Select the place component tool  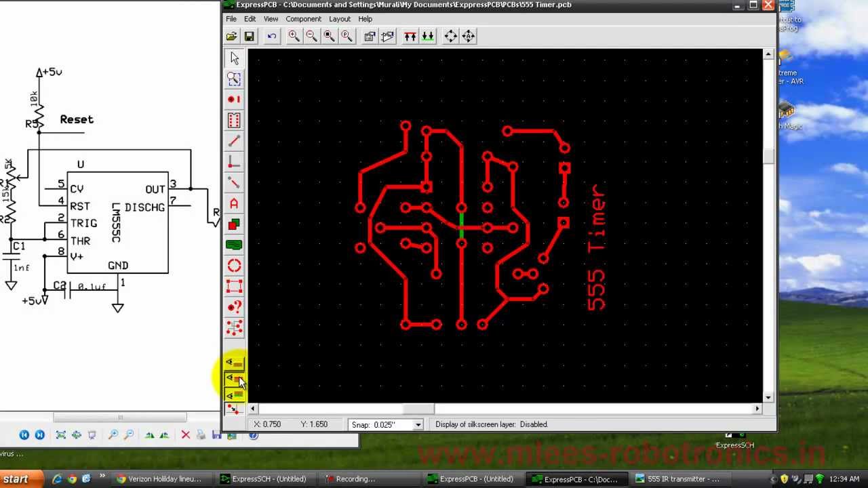click(234, 120)
